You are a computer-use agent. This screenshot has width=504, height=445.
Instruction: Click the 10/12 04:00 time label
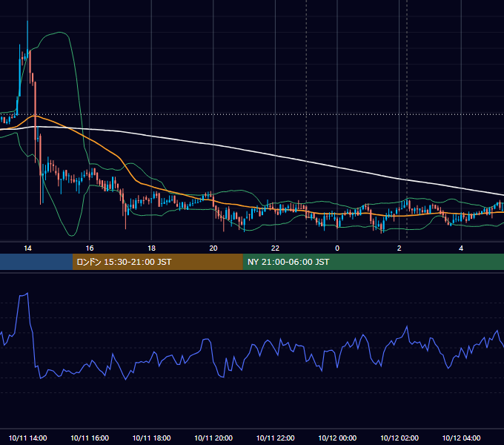pyautogui.click(x=461, y=438)
